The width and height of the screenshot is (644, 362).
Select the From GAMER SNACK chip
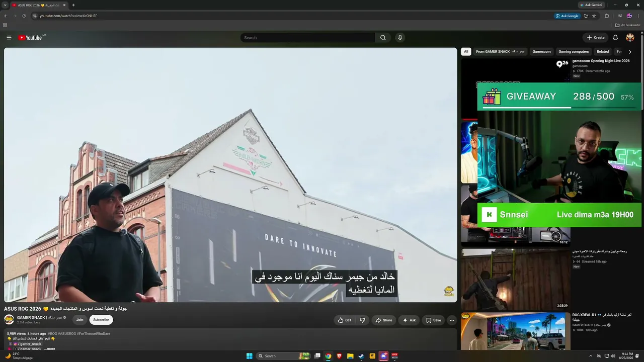(x=501, y=52)
